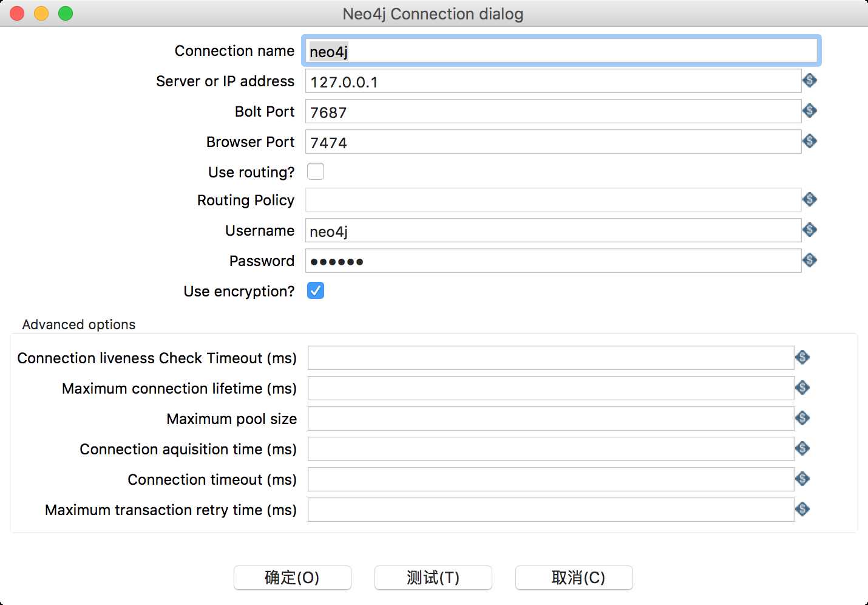Click the 'Use routing?' label text
This screenshot has height=605, width=868.
point(251,173)
